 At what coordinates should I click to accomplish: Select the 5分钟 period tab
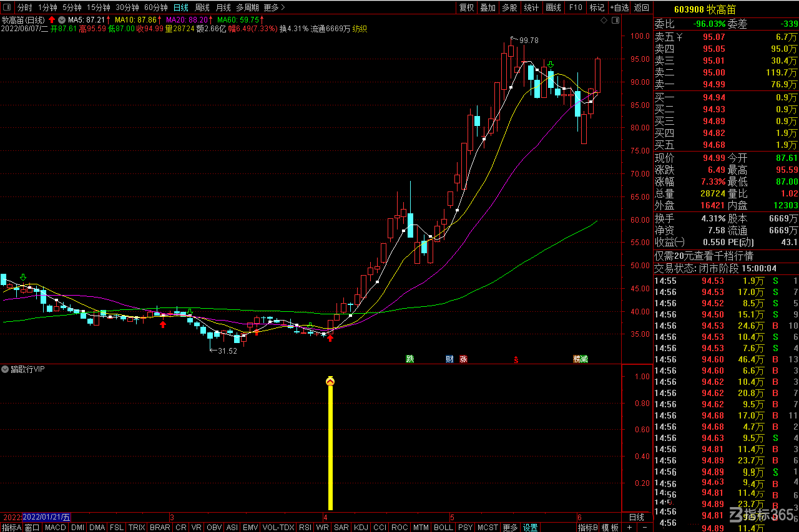pos(72,7)
